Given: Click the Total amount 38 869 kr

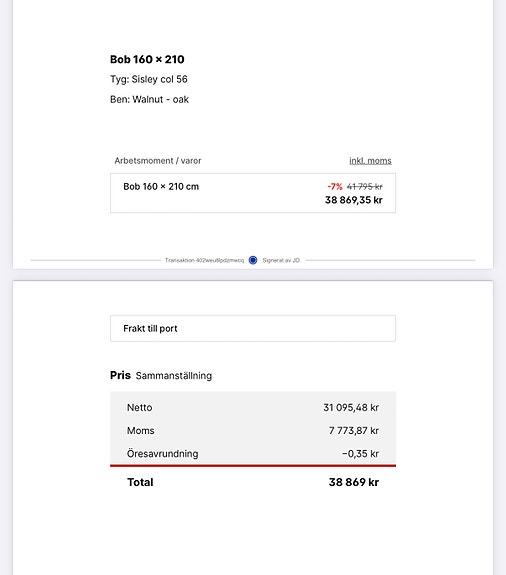Looking at the screenshot, I should click(x=353, y=482).
